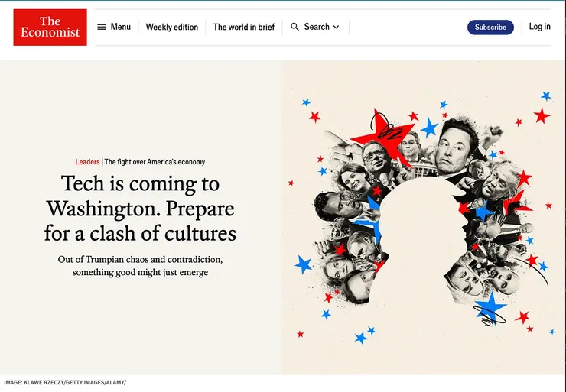The width and height of the screenshot is (566, 392).
Task: Expand the Search chevron arrow
Action: click(336, 27)
